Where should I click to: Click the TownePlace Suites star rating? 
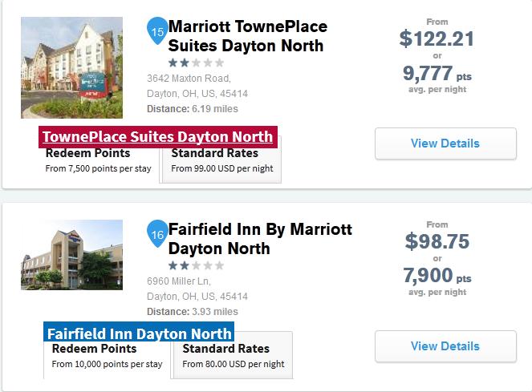point(196,62)
